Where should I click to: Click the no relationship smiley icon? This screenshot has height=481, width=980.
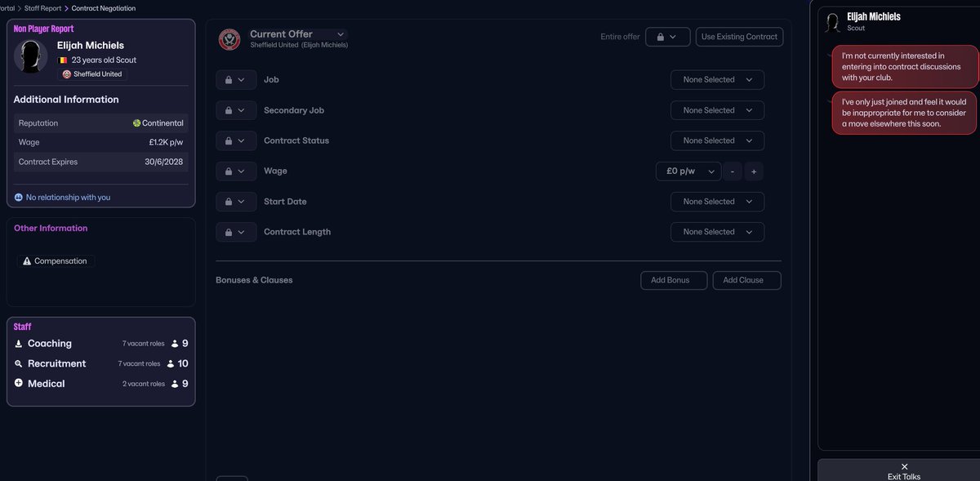(x=19, y=198)
